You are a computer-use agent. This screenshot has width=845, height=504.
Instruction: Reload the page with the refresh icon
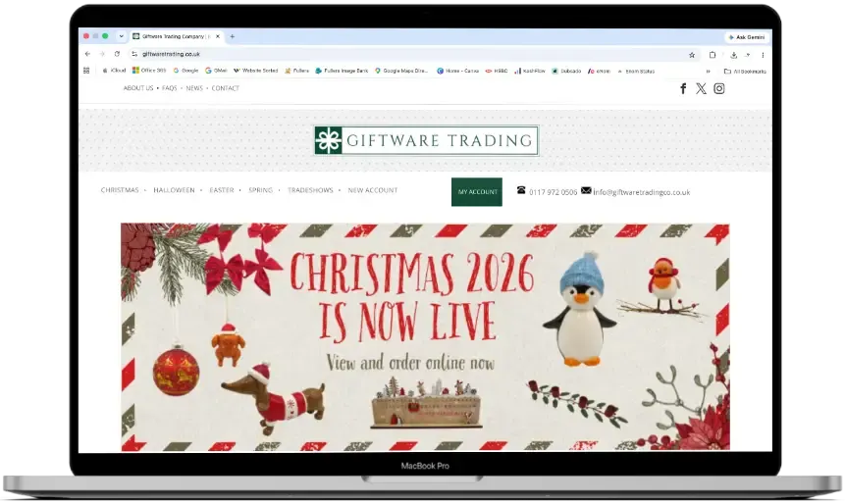pyautogui.click(x=117, y=54)
